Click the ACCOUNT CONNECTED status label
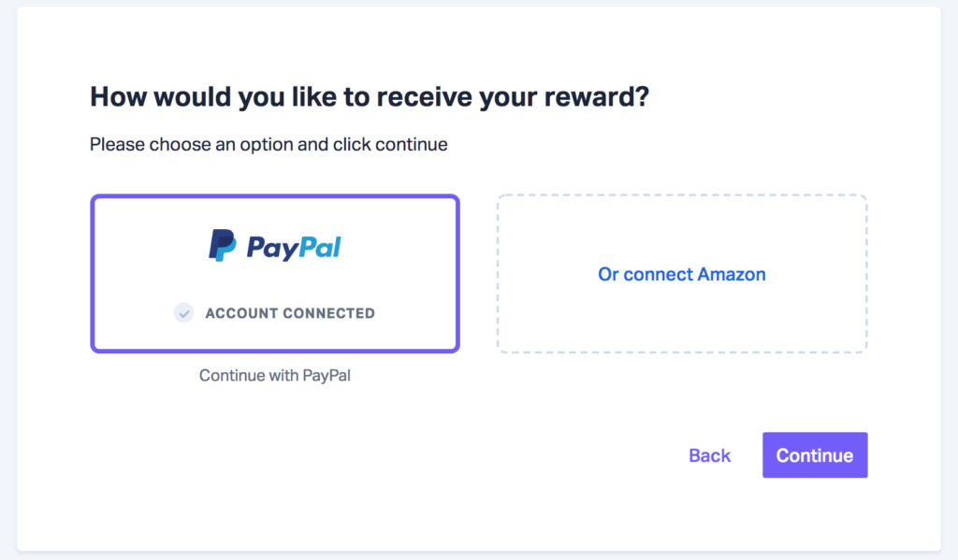This screenshot has width=958, height=560. [290, 313]
